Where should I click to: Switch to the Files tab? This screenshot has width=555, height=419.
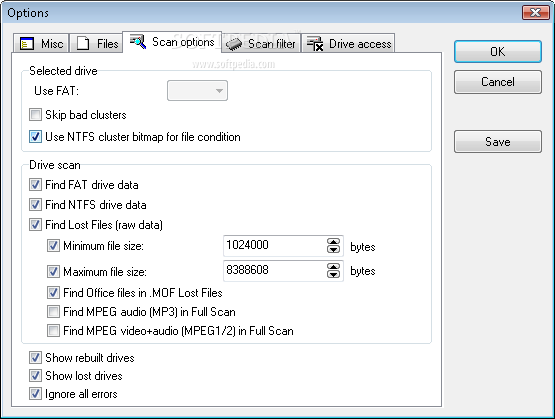click(96, 44)
